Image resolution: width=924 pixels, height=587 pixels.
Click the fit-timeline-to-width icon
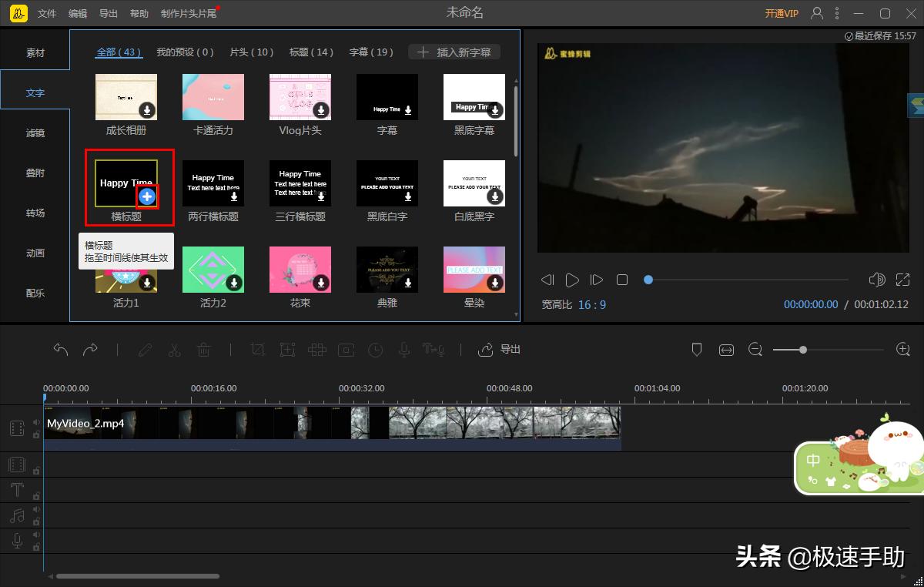[726, 350]
